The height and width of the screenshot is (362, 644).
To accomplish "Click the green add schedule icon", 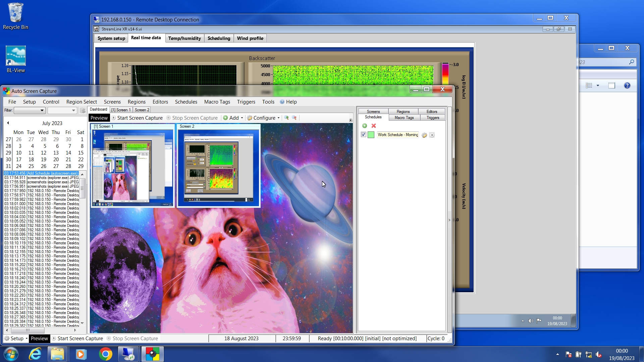I will 365,126.
